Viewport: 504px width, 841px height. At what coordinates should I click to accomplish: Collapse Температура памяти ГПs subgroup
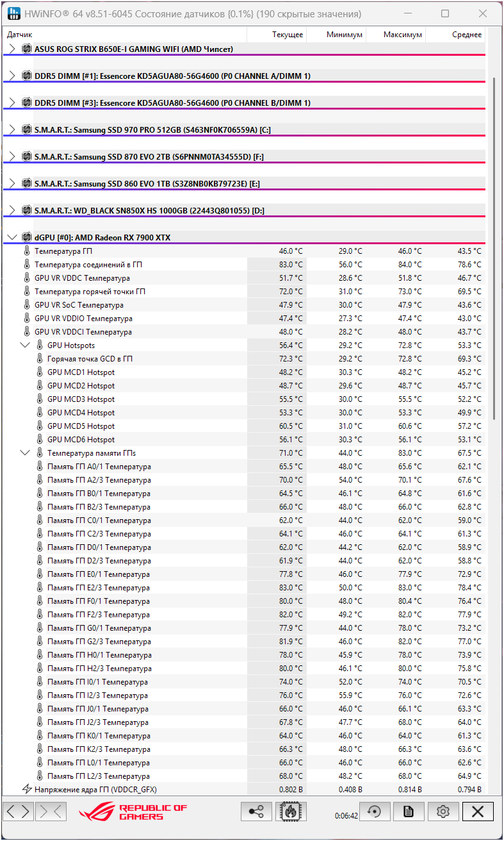point(25,453)
